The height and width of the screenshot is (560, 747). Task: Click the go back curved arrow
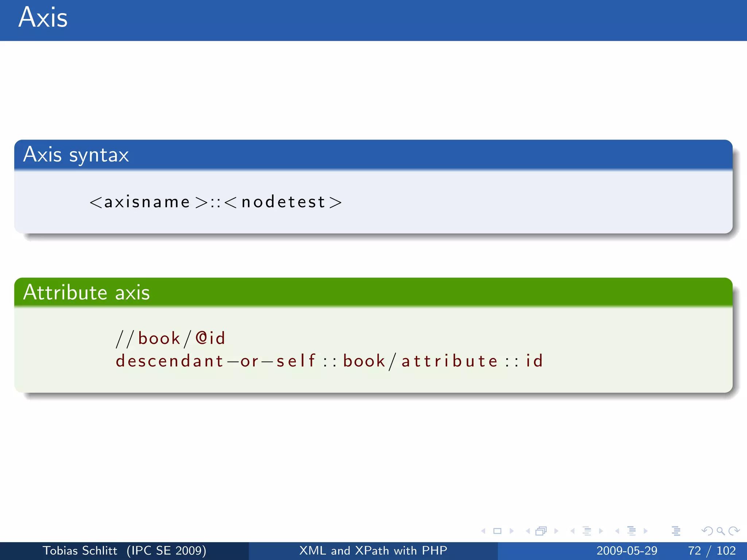point(707,531)
